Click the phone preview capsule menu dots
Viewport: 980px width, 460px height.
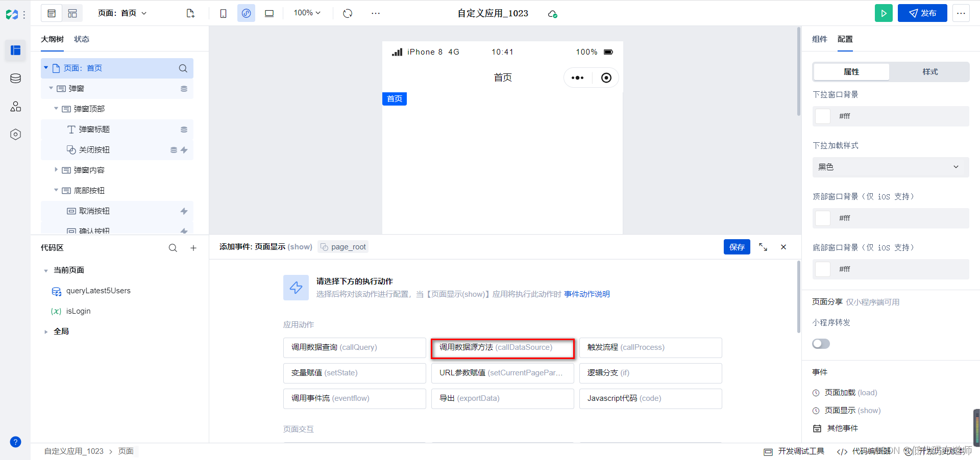[x=577, y=78]
